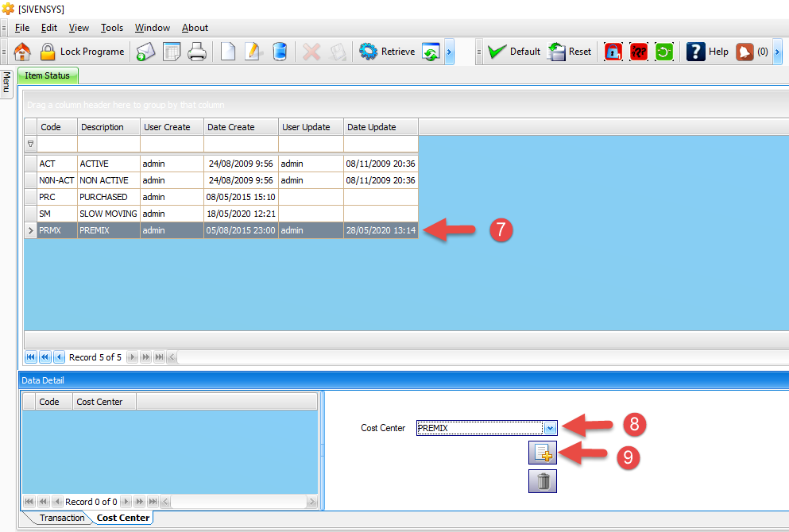Click the row indicator arrow of PRMX row
Screen dimensions: 789x532
[31, 230]
